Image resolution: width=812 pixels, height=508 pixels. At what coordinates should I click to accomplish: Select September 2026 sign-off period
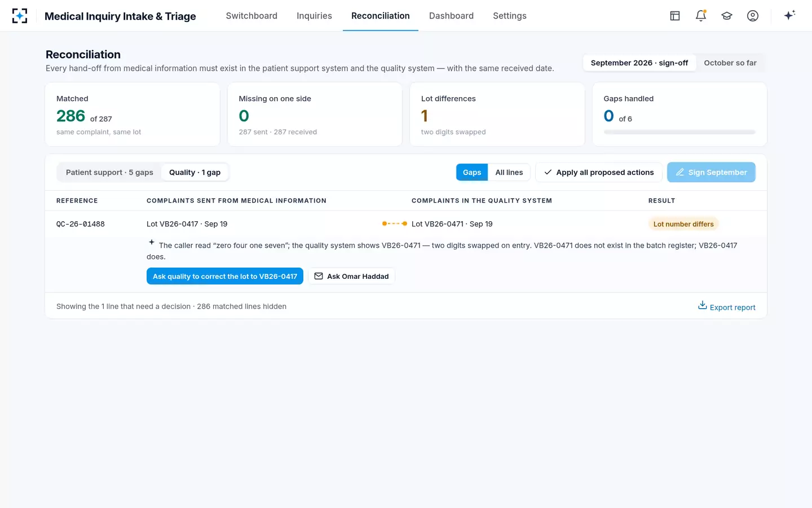click(639, 63)
